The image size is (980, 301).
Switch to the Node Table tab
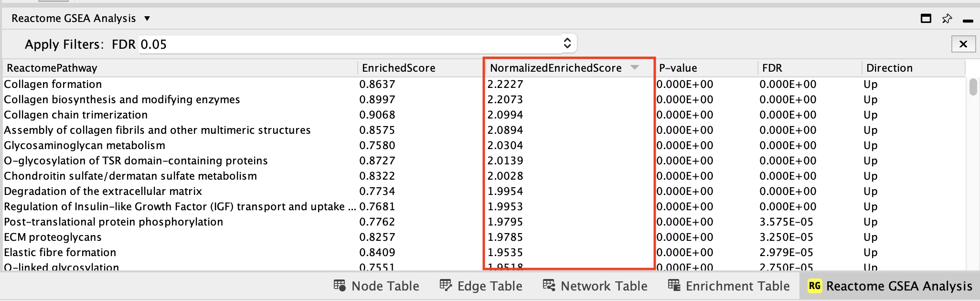tap(376, 286)
